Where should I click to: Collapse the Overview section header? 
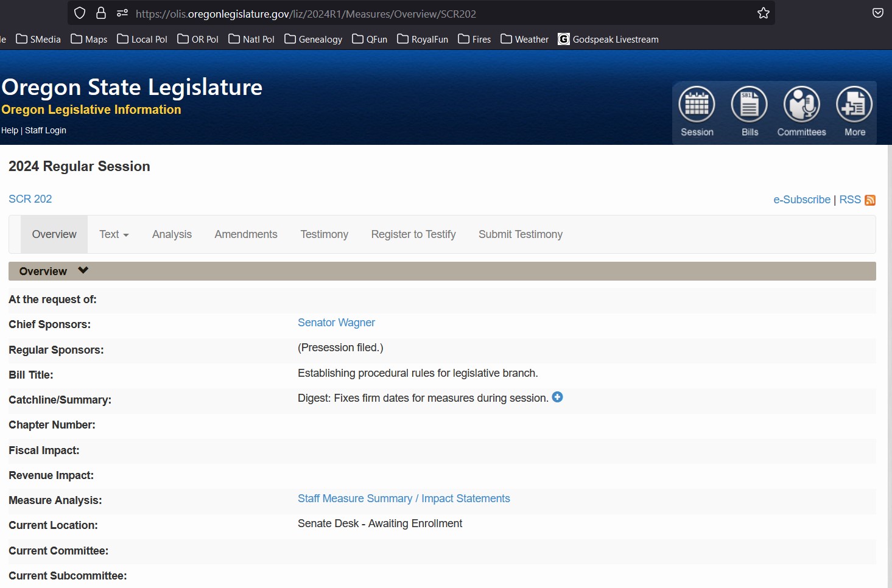click(442, 271)
